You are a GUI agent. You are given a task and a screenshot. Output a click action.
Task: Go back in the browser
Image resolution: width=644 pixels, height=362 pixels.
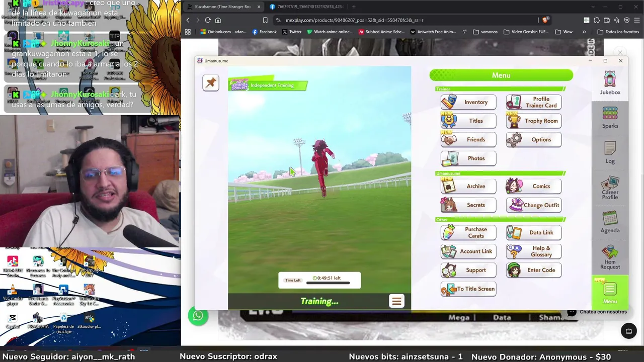click(188, 20)
